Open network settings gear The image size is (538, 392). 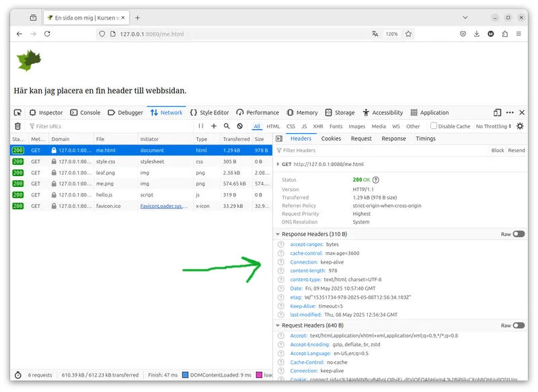point(520,126)
